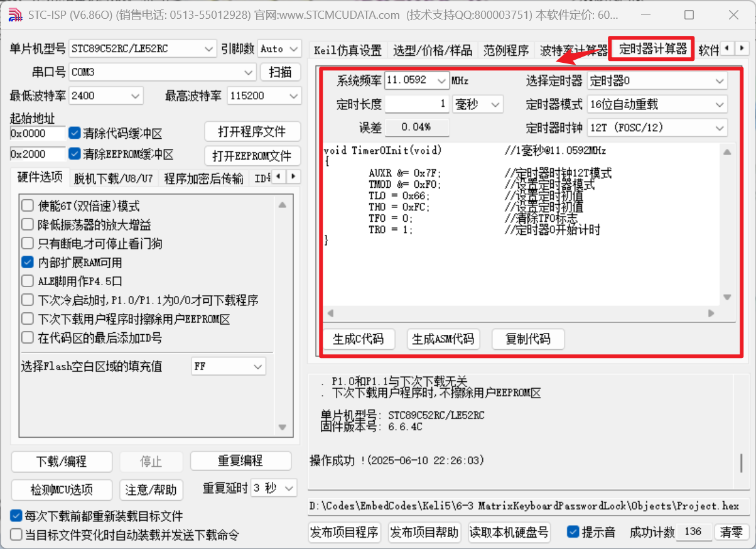Click 生成ASM代码 button
Image resolution: width=756 pixels, height=549 pixels.
[443, 339]
